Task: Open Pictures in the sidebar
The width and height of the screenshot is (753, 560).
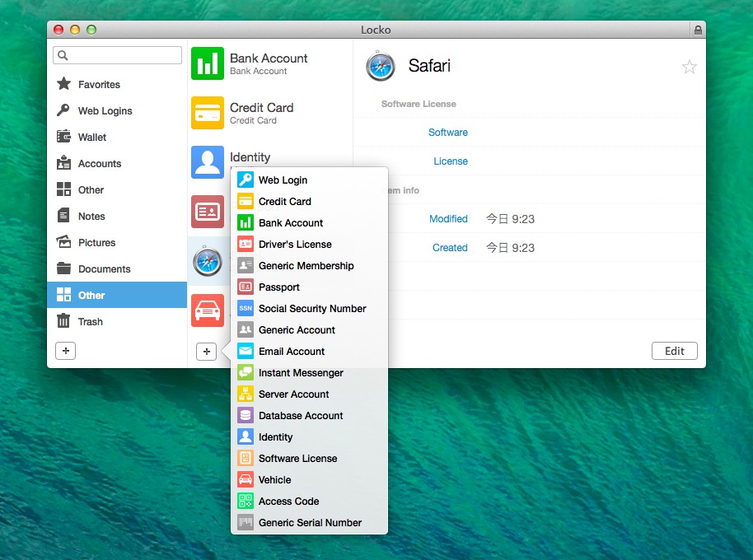Action: [x=117, y=242]
